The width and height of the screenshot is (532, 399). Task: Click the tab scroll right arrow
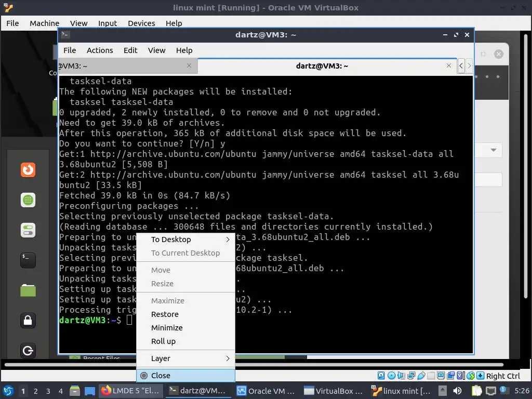pyautogui.click(x=469, y=66)
